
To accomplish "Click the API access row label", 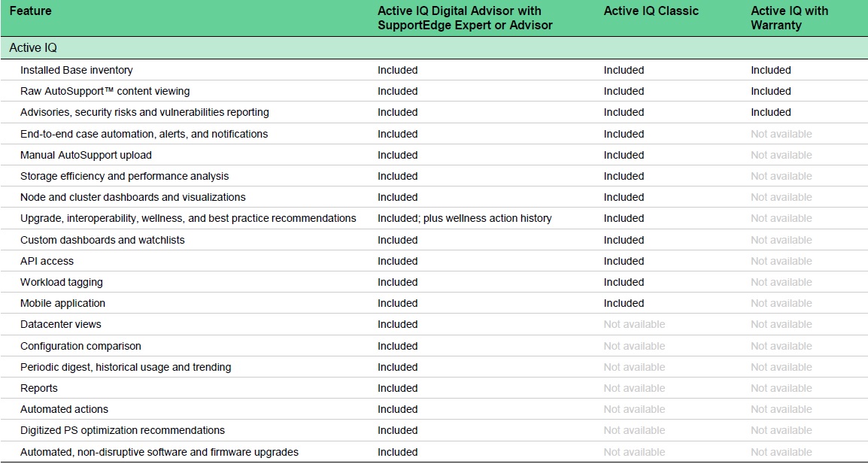I will (47, 261).
